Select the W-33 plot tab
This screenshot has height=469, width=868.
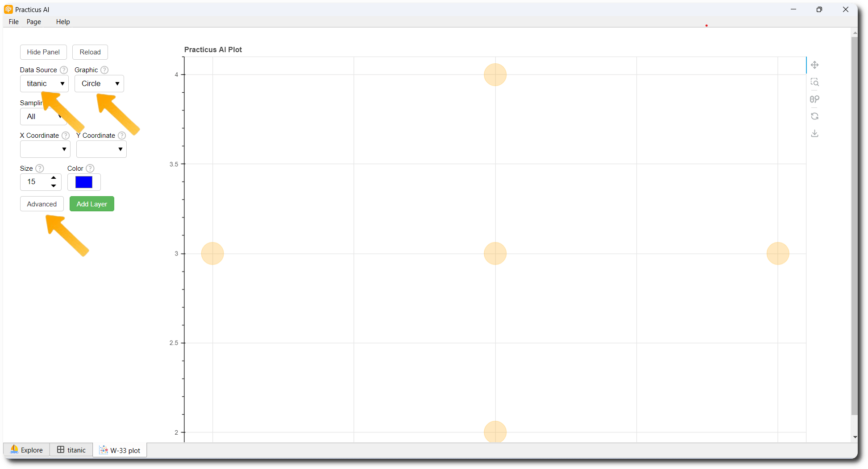[x=120, y=450]
